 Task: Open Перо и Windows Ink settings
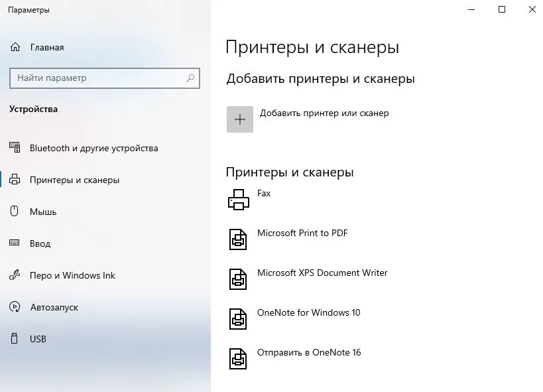72,275
